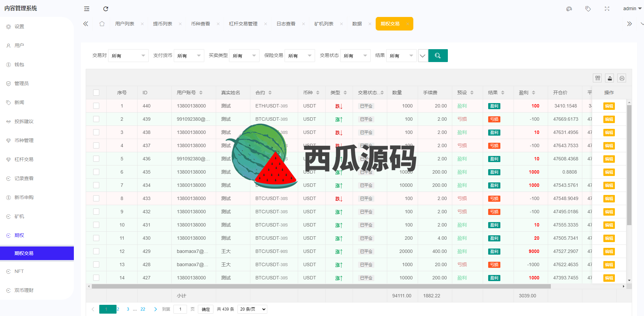Check the row 5 checkbox (ID 436)
This screenshot has height=316, width=644.
[x=96, y=159]
